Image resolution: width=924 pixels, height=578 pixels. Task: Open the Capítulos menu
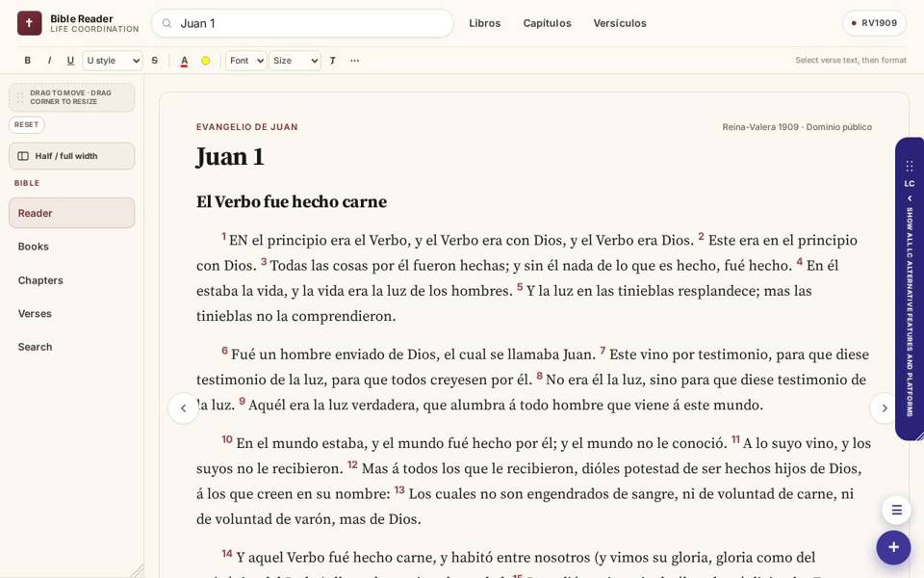[x=548, y=23]
